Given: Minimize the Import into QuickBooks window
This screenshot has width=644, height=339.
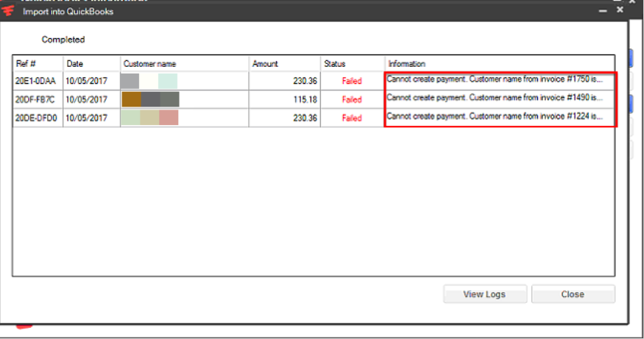Looking at the screenshot, I should [x=603, y=11].
